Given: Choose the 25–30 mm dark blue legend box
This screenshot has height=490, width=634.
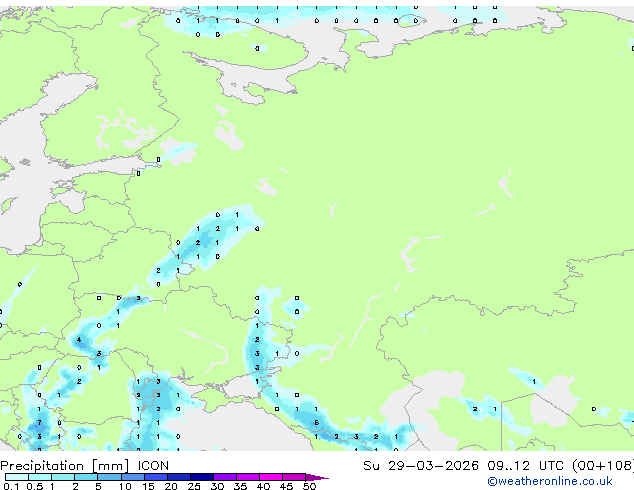Looking at the screenshot, I should coord(202,477).
